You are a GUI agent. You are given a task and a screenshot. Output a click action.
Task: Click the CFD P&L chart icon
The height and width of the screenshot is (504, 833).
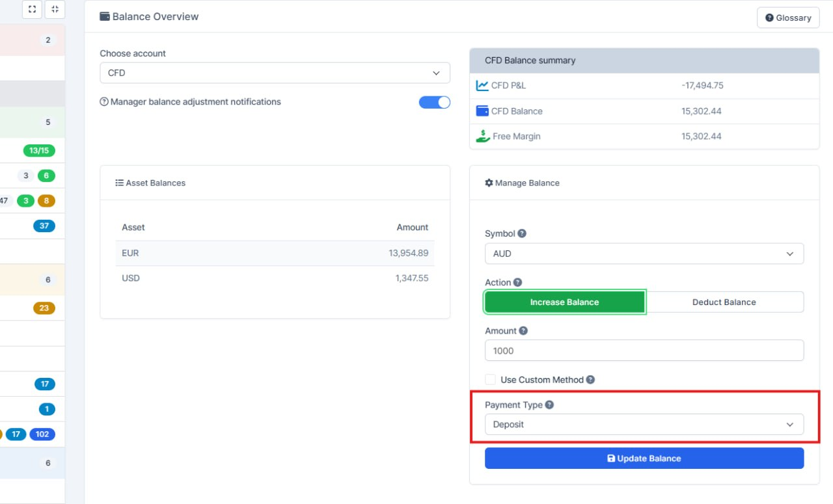pyautogui.click(x=482, y=85)
